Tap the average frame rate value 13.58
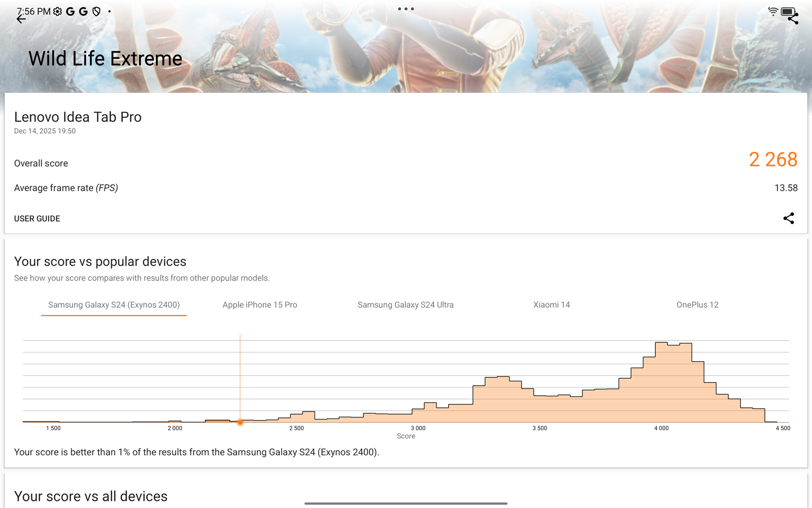The height and width of the screenshot is (508, 812). tap(786, 188)
